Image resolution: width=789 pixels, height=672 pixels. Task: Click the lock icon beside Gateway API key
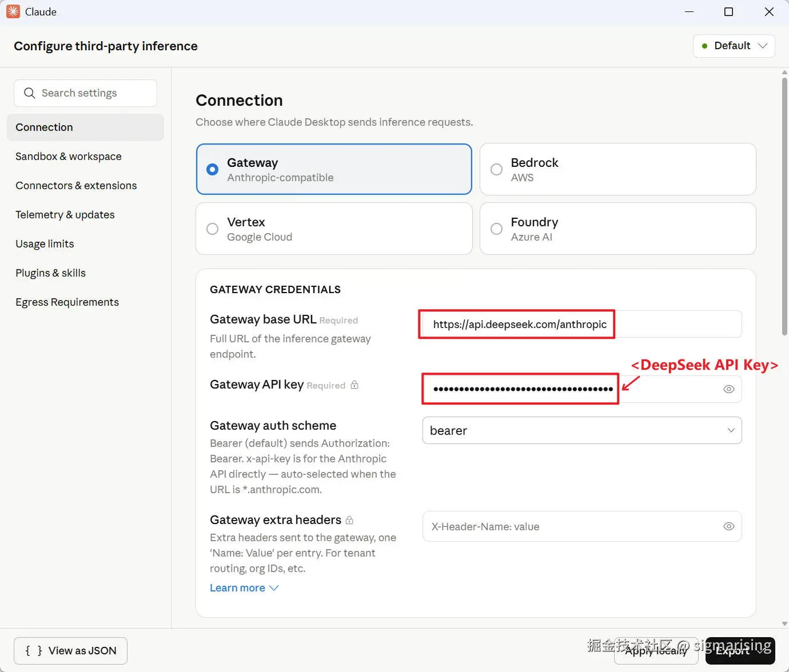click(x=354, y=385)
